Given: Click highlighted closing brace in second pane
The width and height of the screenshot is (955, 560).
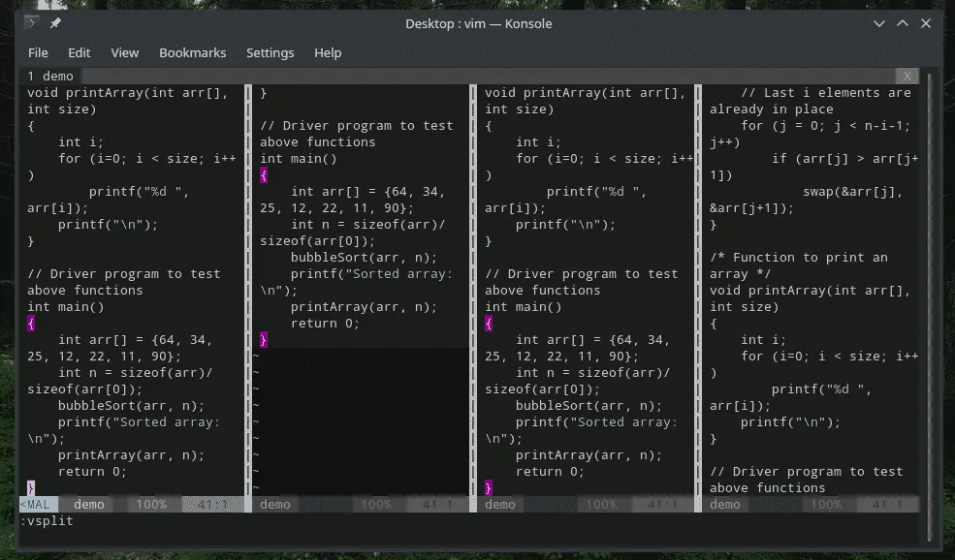Looking at the screenshot, I should coord(264,340).
